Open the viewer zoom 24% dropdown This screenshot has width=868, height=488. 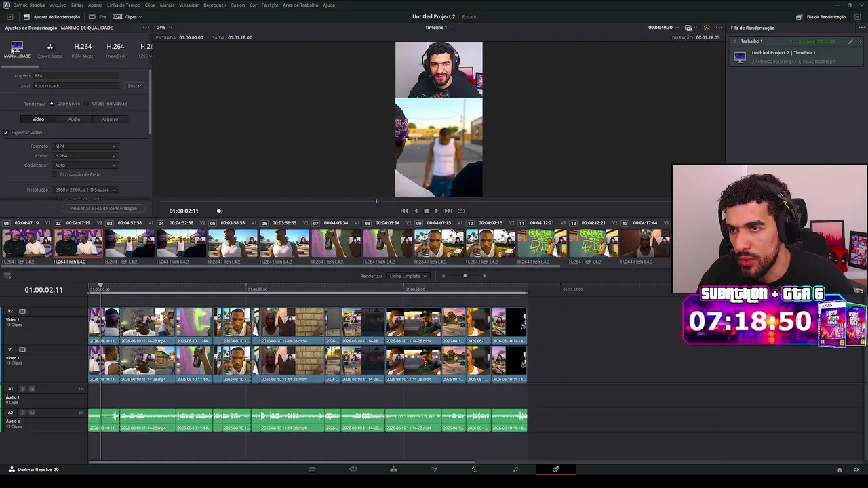click(163, 28)
